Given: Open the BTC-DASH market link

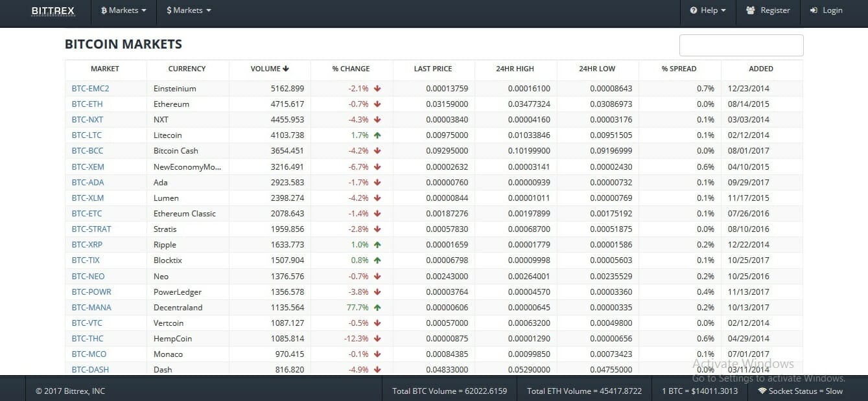Looking at the screenshot, I should pyautogui.click(x=90, y=370).
